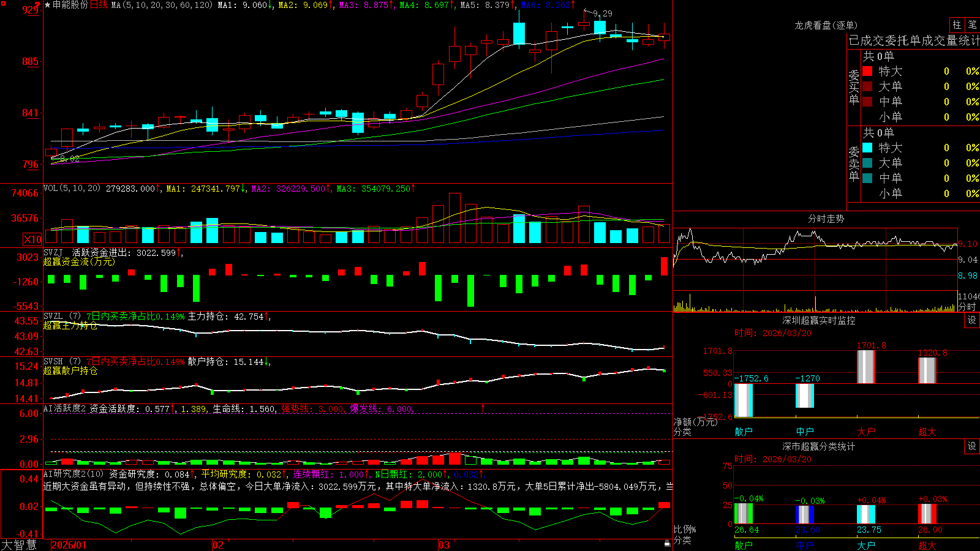The width and height of the screenshot is (980, 551).
Task: Click the 超赢主力持仓 indicator label
Action: click(70, 325)
